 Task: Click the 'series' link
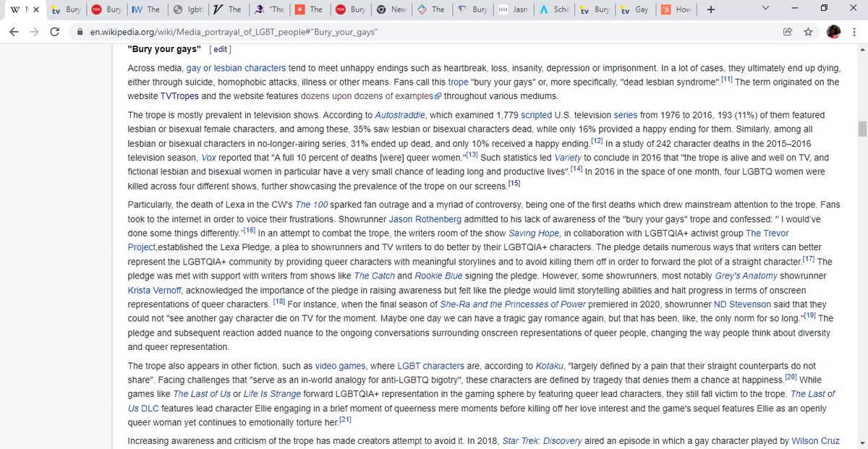625,115
